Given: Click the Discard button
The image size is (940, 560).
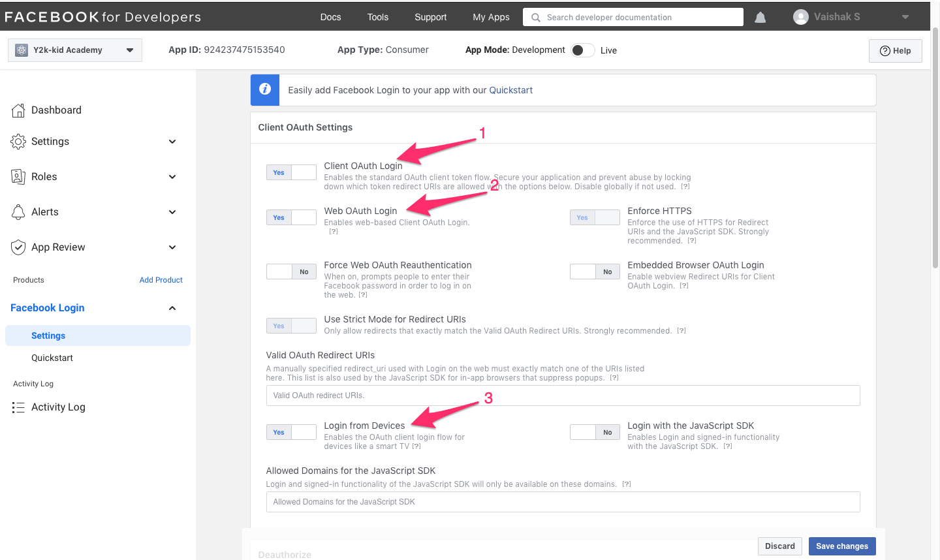Looking at the screenshot, I should click(780, 546).
